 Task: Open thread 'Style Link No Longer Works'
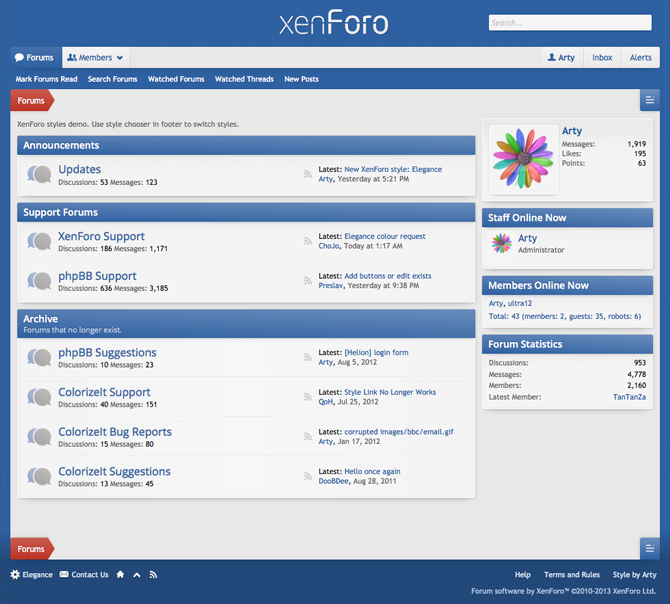click(390, 392)
